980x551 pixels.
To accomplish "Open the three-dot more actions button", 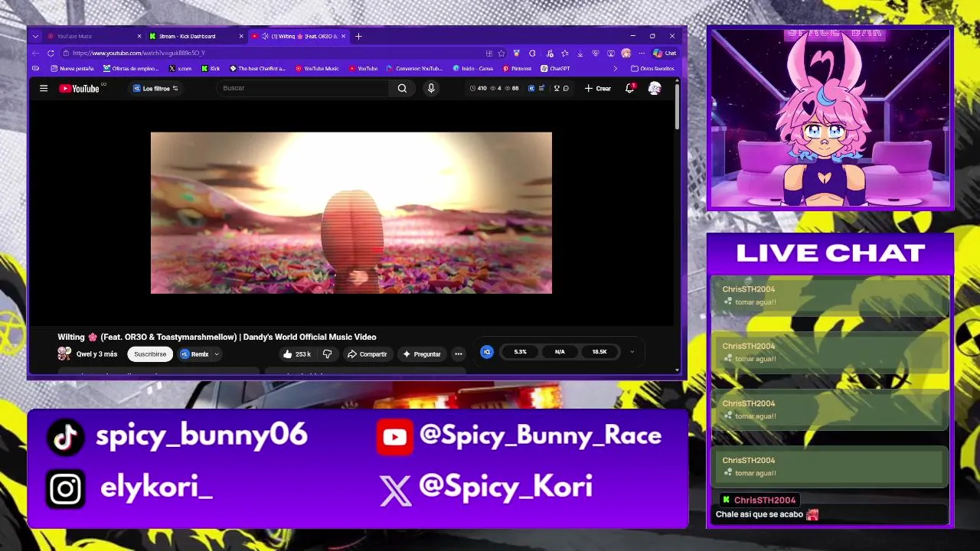I will [459, 354].
